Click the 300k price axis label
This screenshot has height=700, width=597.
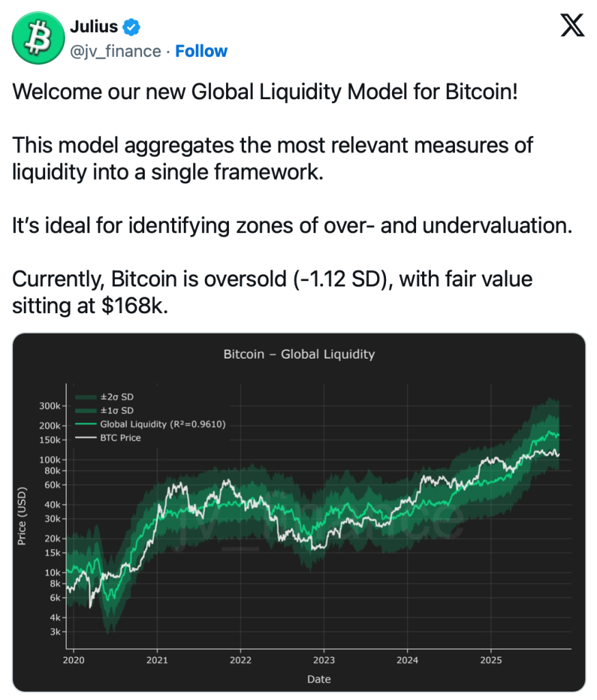tap(48, 406)
